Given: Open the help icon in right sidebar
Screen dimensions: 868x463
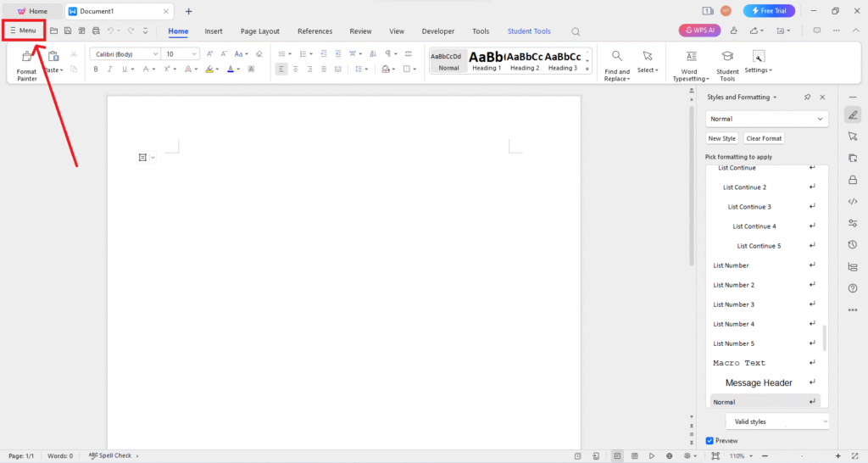Looking at the screenshot, I should click(853, 288).
